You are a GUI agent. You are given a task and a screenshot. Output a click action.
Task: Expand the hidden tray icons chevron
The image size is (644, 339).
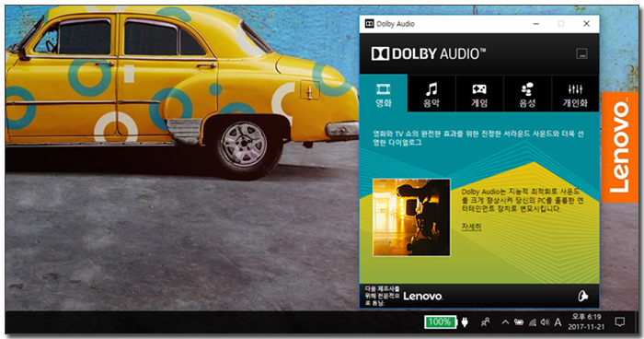[x=505, y=322]
